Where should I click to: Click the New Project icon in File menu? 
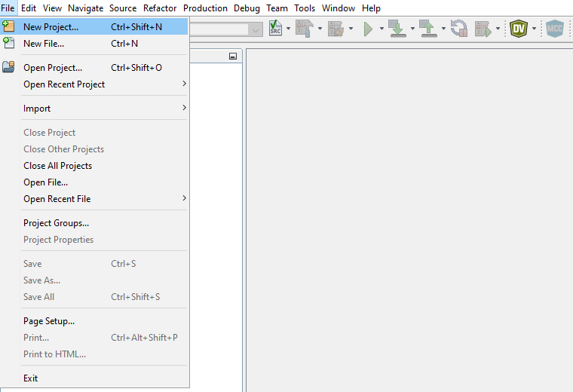9,26
